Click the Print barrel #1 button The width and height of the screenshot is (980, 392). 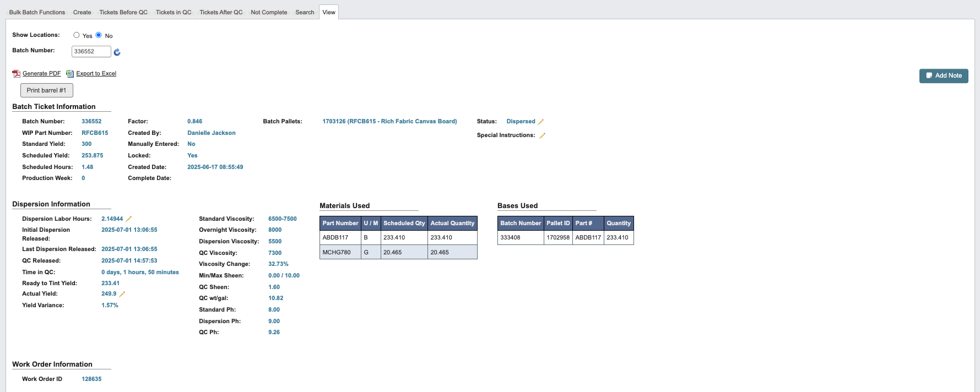click(x=47, y=90)
